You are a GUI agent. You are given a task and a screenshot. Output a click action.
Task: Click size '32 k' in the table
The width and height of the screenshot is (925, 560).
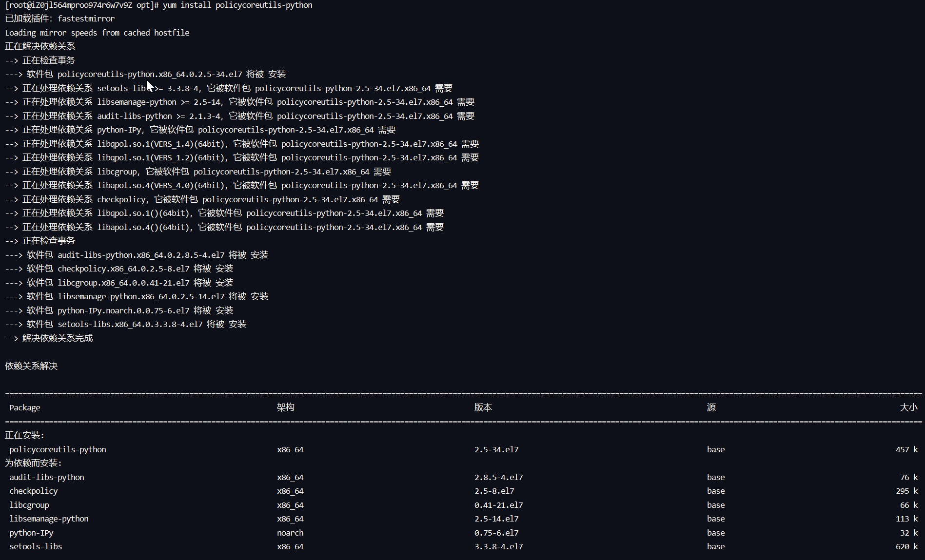pyautogui.click(x=909, y=533)
